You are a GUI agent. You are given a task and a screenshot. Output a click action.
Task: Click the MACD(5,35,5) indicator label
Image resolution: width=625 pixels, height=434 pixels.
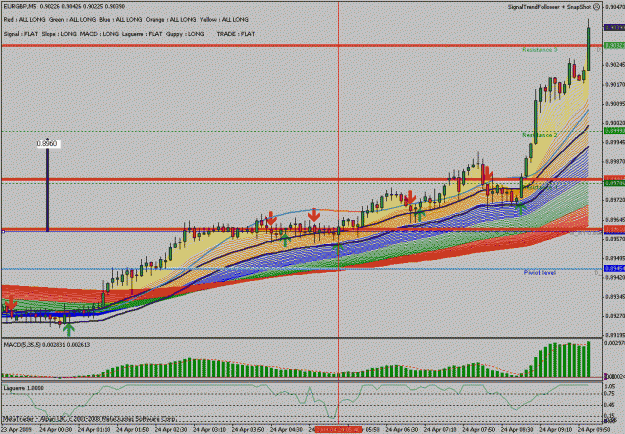pos(47,345)
